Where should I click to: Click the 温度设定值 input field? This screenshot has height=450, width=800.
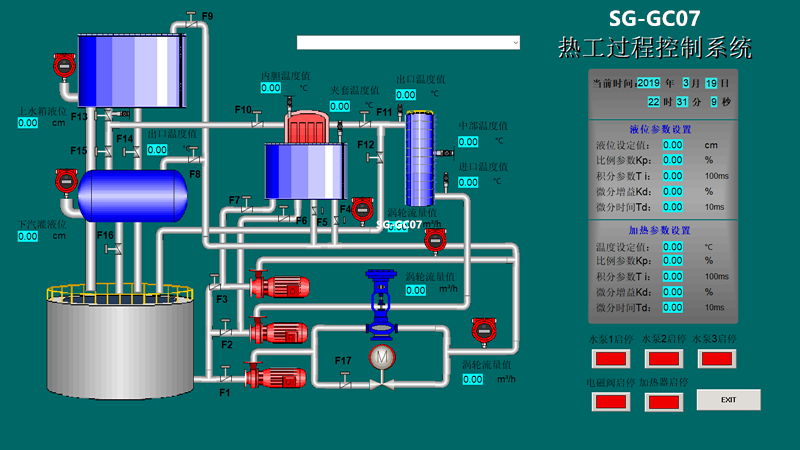click(673, 246)
